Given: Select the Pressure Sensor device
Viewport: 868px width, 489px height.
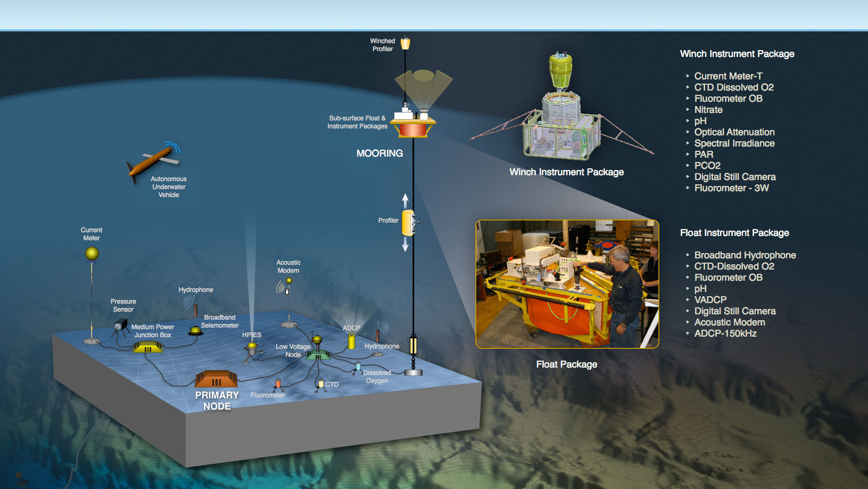Looking at the screenshot, I should coord(121,325).
